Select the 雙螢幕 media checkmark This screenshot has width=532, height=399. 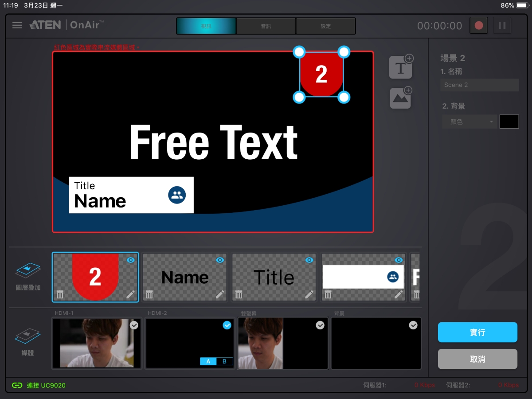(x=320, y=325)
